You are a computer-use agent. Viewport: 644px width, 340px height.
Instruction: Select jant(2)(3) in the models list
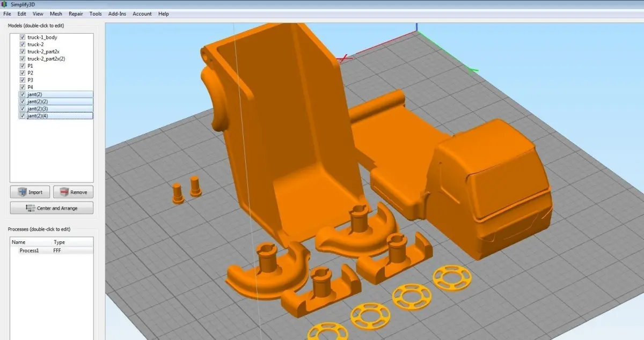point(38,108)
